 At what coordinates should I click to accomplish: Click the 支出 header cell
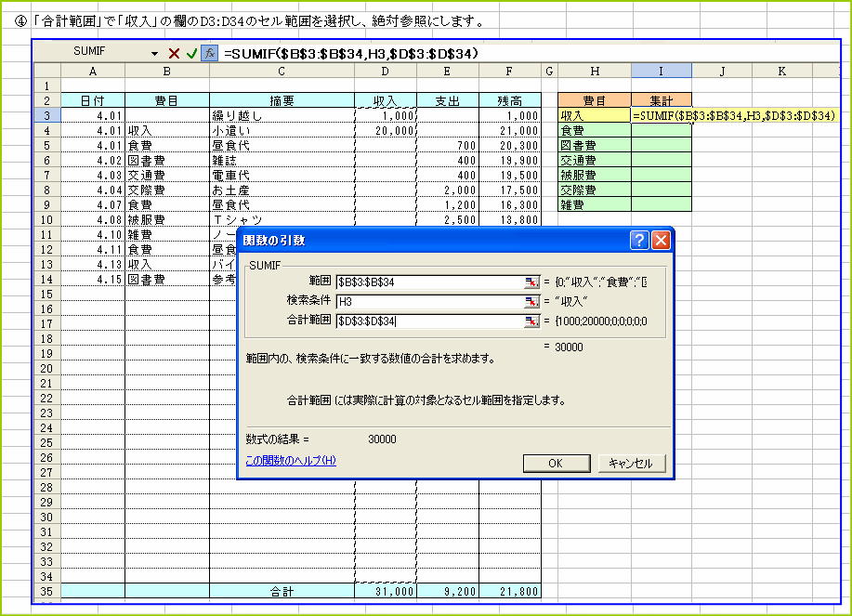coord(447,100)
